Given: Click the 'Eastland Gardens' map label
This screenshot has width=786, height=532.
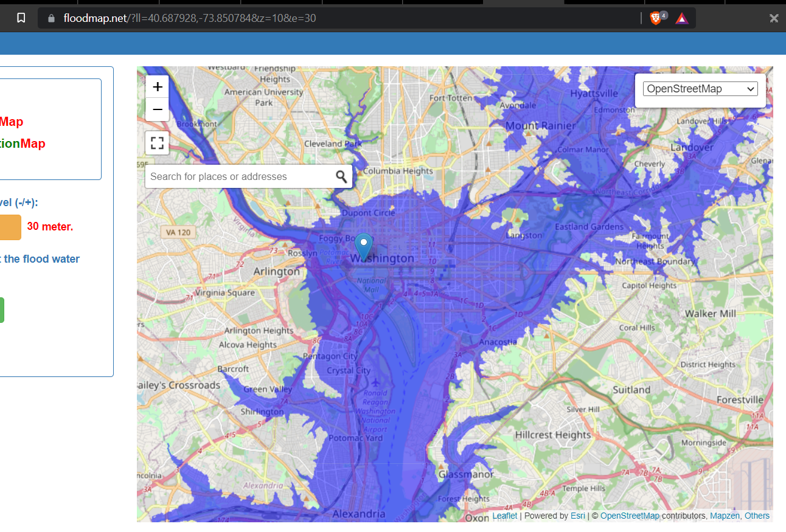Looking at the screenshot, I should click(x=589, y=227).
